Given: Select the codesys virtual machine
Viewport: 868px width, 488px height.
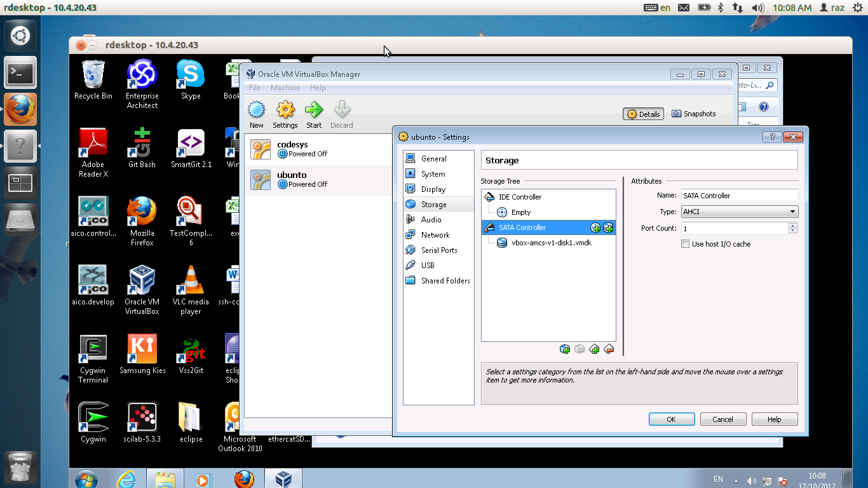Looking at the screenshot, I should (318, 149).
